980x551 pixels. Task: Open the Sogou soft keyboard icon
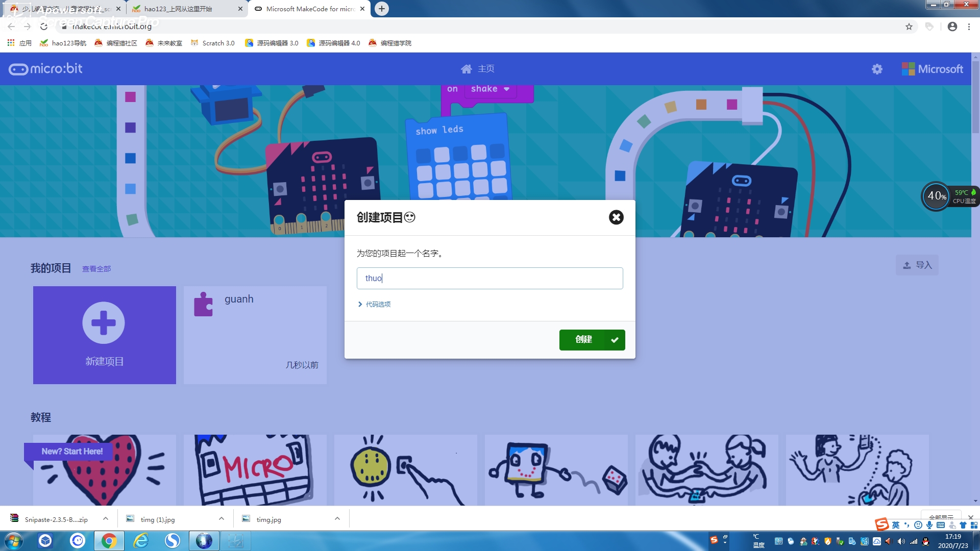tap(941, 525)
